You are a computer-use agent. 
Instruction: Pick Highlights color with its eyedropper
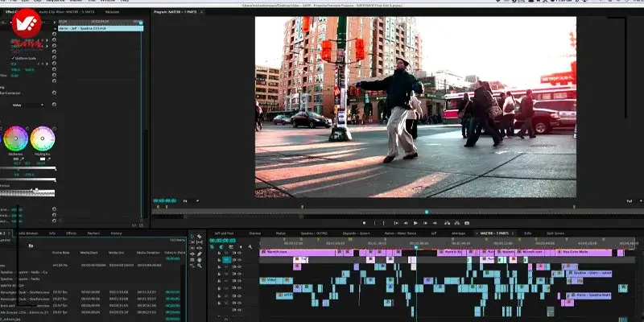point(49,159)
